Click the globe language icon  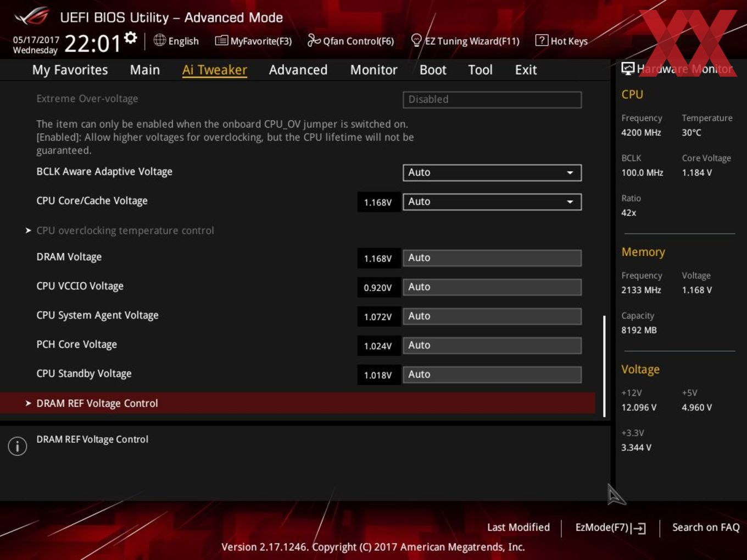159,40
